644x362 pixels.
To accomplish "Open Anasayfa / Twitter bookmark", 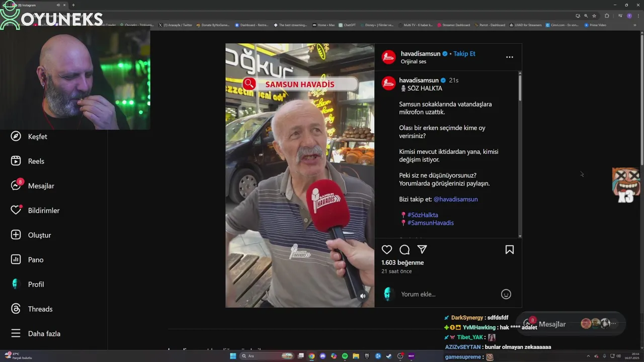I will click(x=175, y=25).
